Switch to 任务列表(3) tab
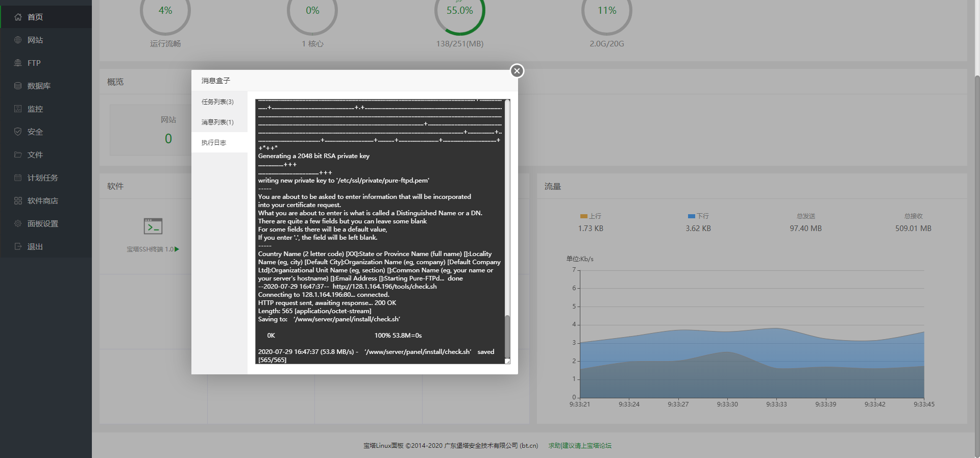This screenshot has width=980, height=458. pyautogui.click(x=219, y=101)
